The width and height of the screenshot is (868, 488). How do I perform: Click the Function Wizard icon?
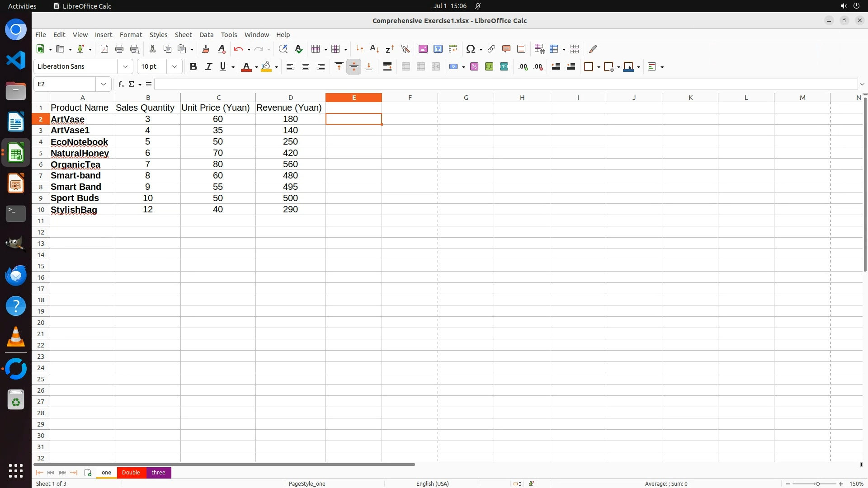pyautogui.click(x=121, y=84)
